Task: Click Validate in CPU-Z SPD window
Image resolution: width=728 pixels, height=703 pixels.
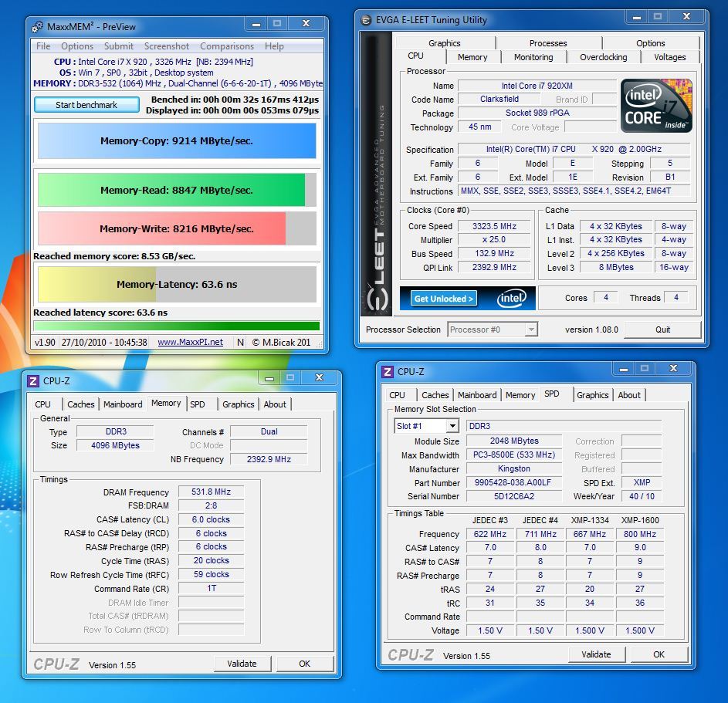Action: [x=596, y=654]
